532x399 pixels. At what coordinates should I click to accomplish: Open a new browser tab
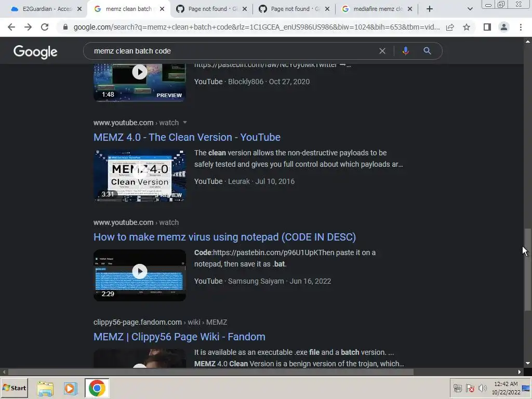(430, 9)
